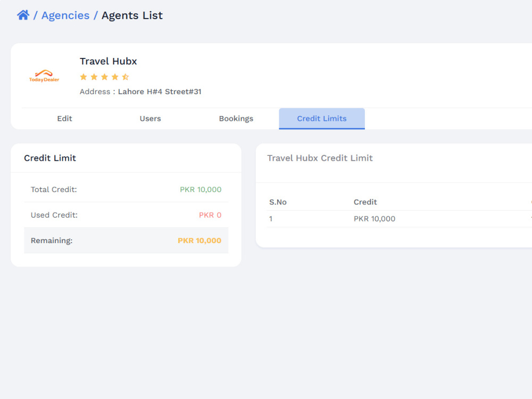Screen dimensions: 532x399
Task: Switch to the Edit tab
Action: click(64, 119)
